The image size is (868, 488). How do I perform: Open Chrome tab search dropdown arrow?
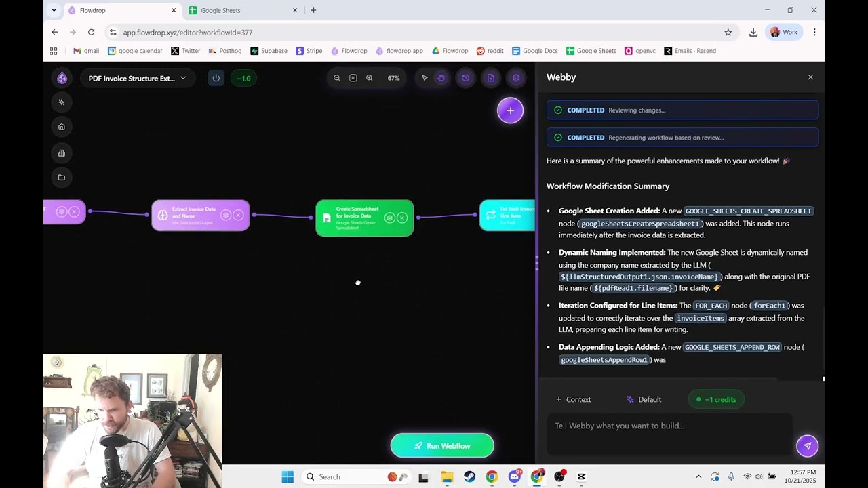click(x=54, y=10)
